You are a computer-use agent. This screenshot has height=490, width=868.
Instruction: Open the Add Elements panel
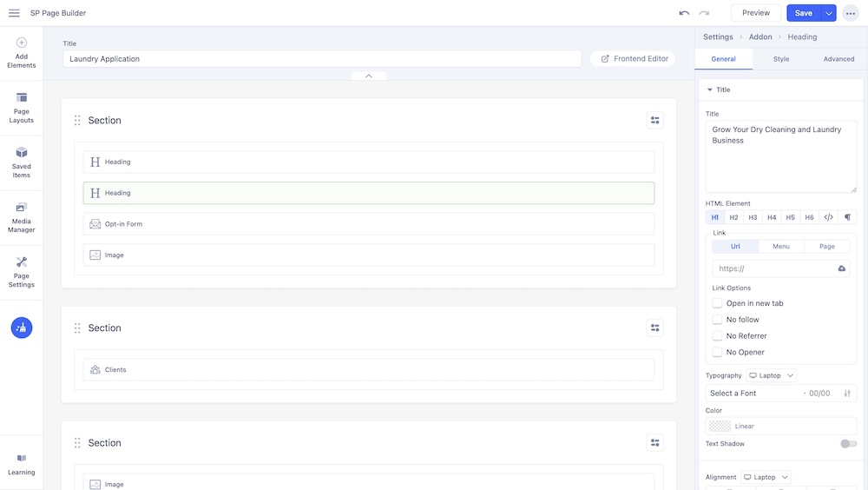tap(21, 52)
